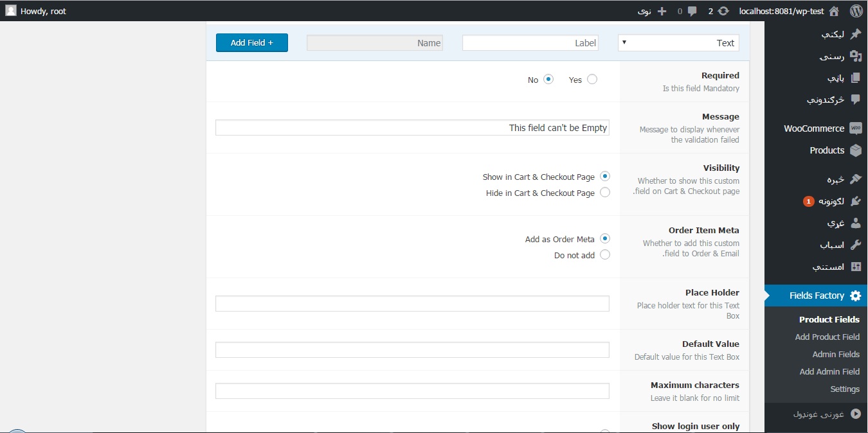Screen dimensions: 868x433
Task: Select Do not add option
Action: pyautogui.click(x=604, y=254)
